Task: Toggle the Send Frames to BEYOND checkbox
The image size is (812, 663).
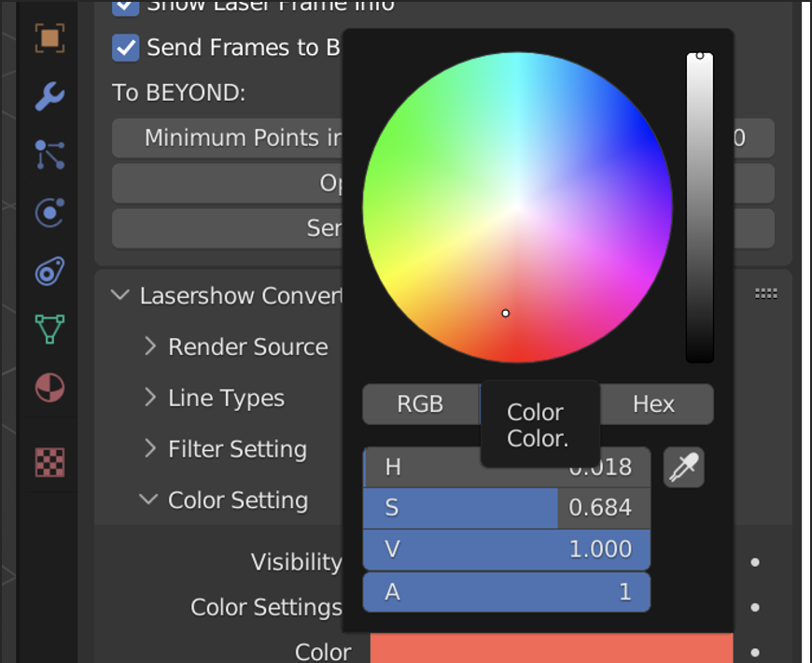Action: click(x=126, y=48)
